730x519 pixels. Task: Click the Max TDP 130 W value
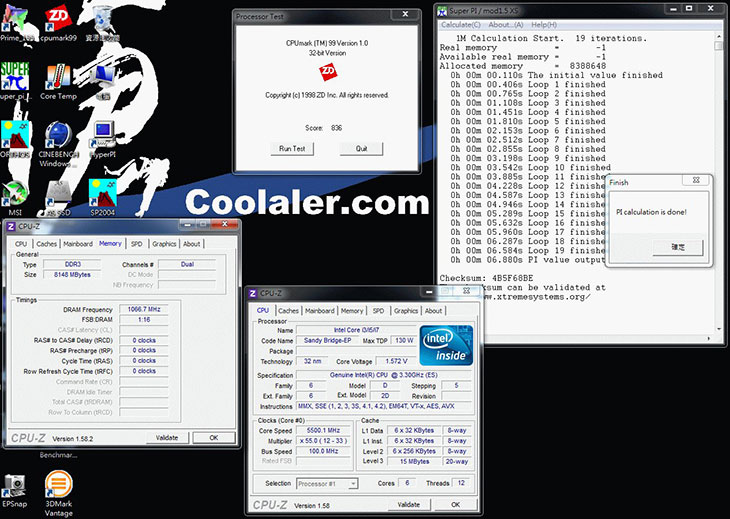404,341
